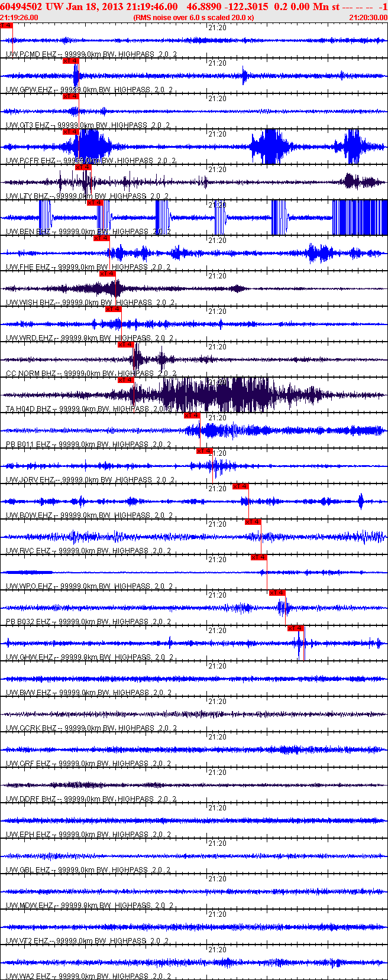The height and width of the screenshot is (980, 388).
Task: Select the UW.VT2 EHZ station label
Action: tap(28, 941)
